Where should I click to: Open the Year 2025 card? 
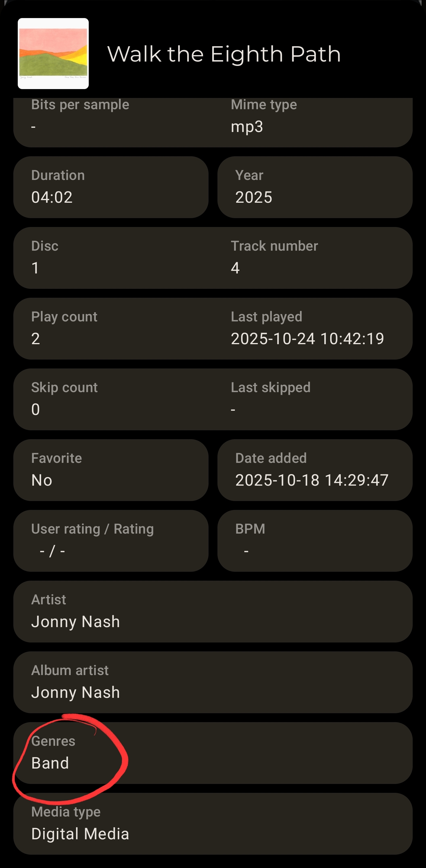point(315,187)
